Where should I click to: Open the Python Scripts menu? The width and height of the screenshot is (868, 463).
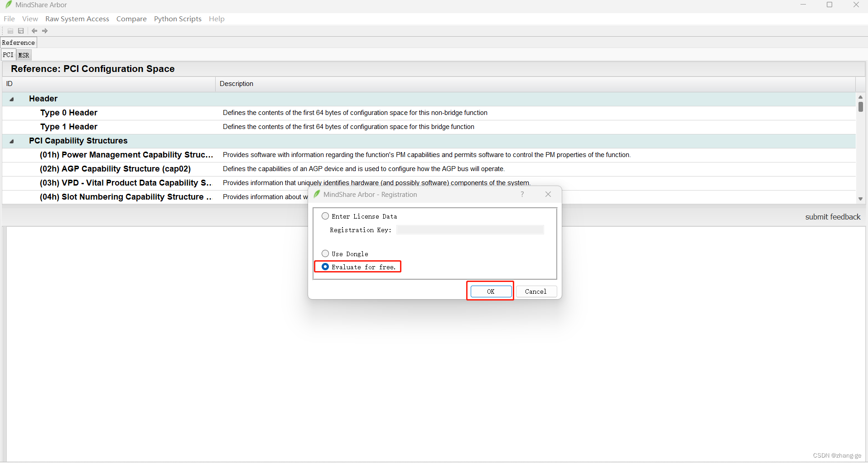point(178,19)
